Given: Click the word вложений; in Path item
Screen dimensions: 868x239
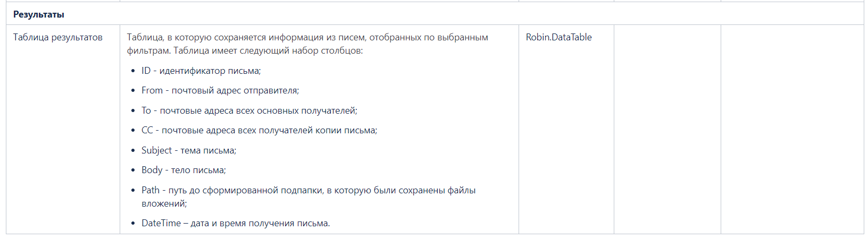Looking at the screenshot, I should tap(164, 203).
